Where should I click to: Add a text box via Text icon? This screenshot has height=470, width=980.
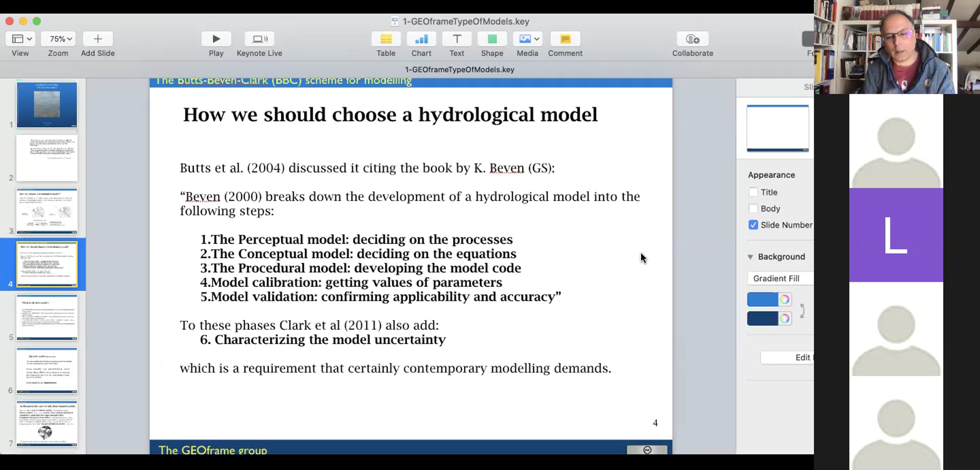tap(457, 39)
